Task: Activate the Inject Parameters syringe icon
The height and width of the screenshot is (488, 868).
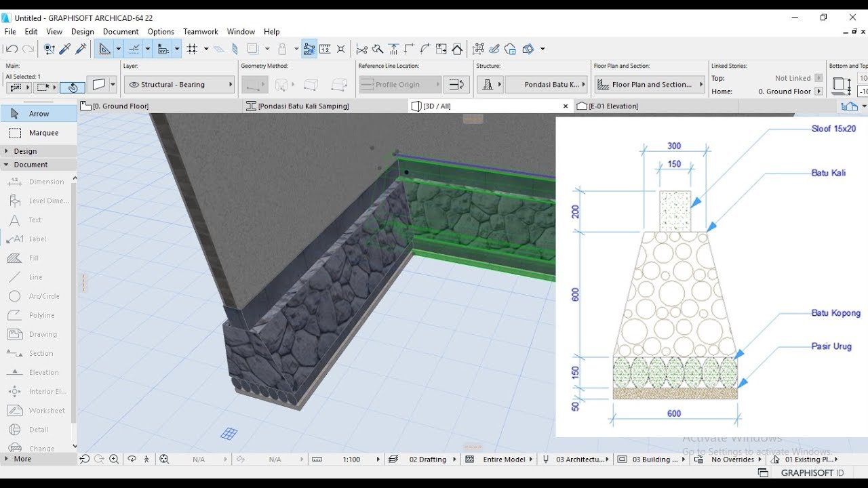Action: [x=81, y=49]
